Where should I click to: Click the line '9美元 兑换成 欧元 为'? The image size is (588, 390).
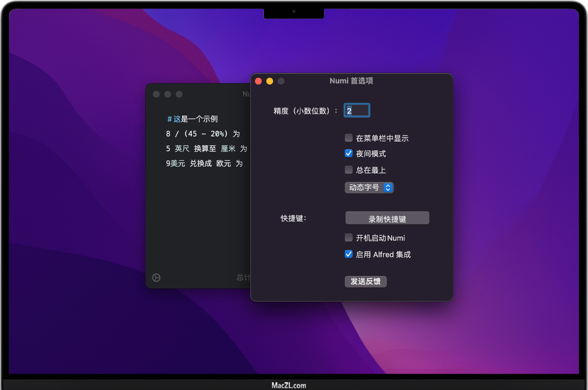[x=204, y=163]
